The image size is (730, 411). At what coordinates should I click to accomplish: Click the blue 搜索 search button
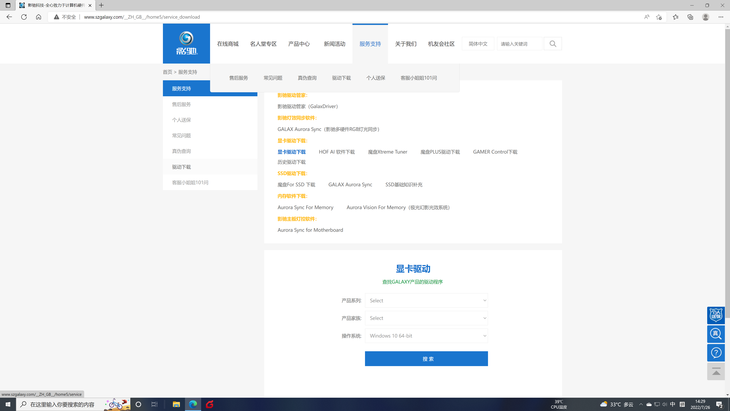(426, 359)
